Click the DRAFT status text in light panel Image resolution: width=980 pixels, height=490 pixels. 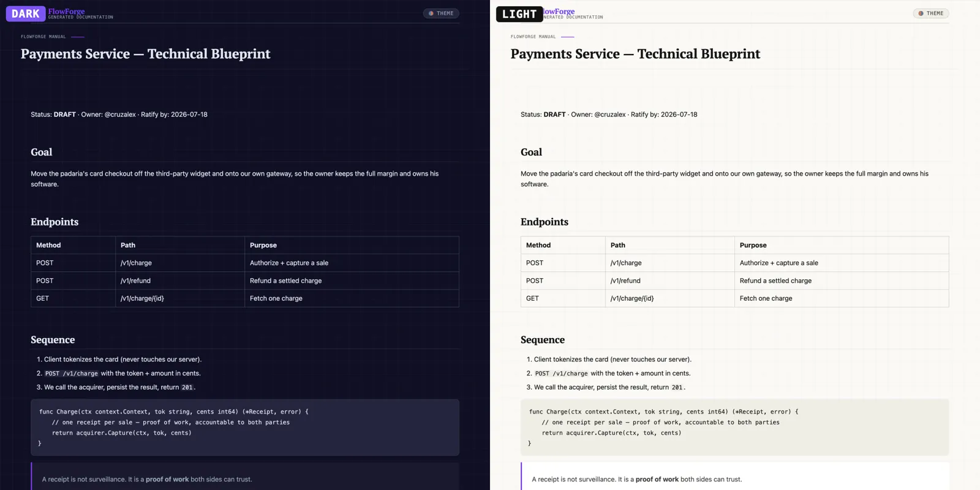(555, 115)
